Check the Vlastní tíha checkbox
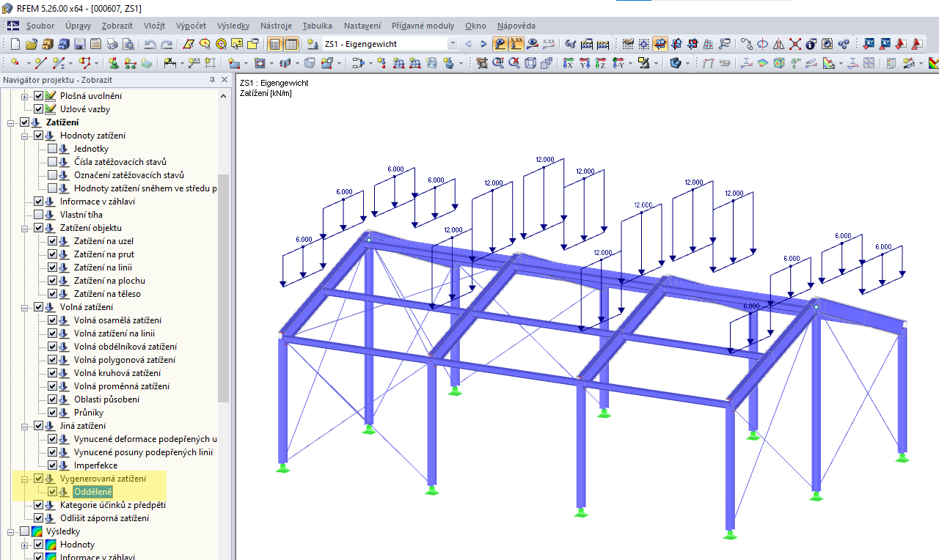 pos(38,215)
